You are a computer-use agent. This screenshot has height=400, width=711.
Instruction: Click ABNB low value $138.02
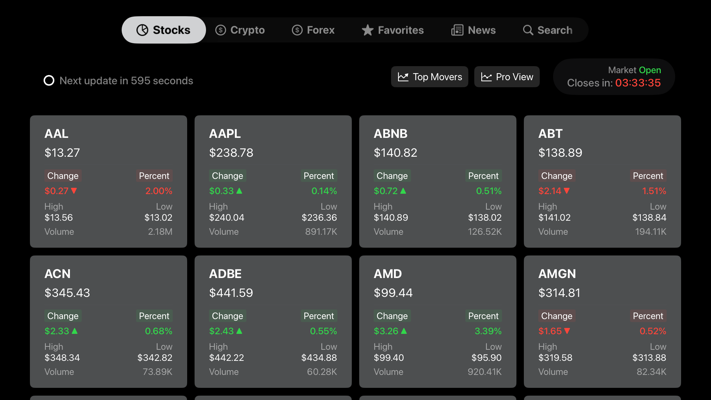click(x=485, y=218)
